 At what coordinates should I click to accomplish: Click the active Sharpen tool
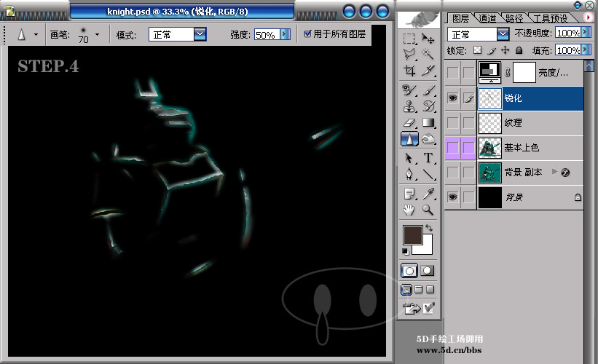pyautogui.click(x=409, y=139)
